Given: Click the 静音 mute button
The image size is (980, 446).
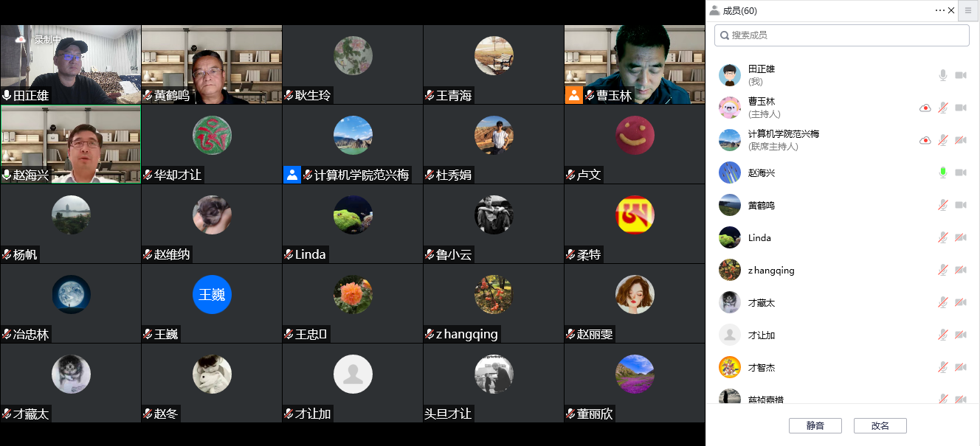Looking at the screenshot, I should click(x=815, y=426).
